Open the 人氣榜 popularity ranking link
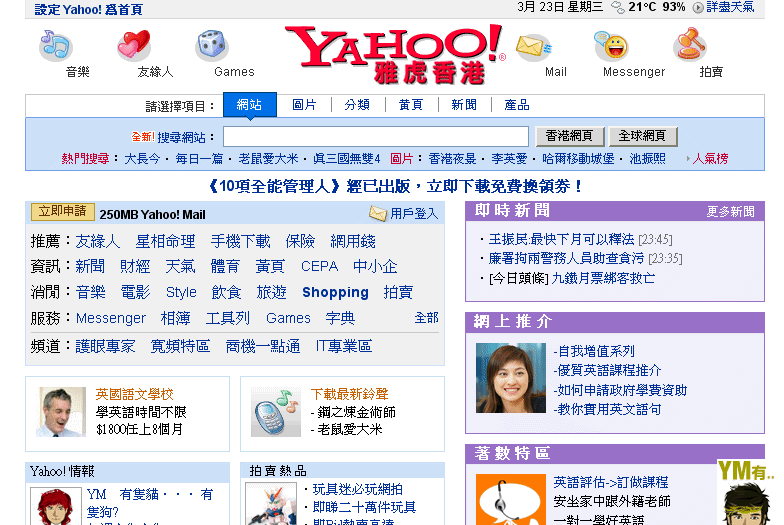Screen dimensions: 784x525 (710, 159)
